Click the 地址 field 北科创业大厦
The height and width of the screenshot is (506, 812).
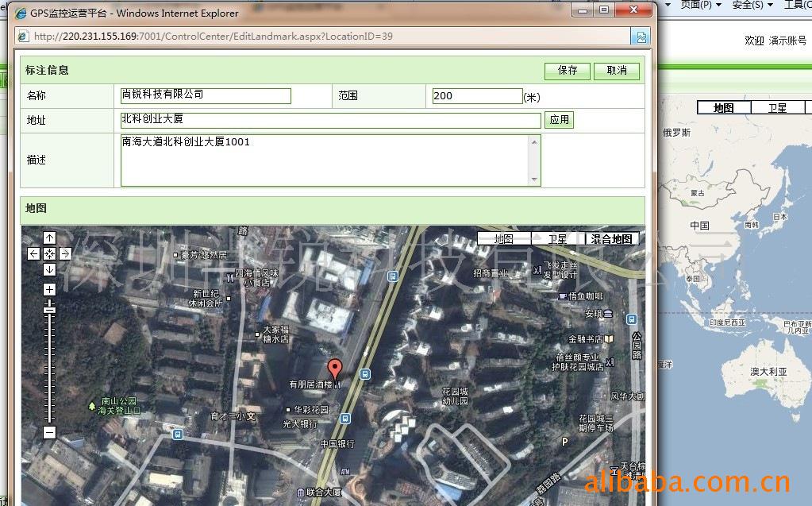pos(330,120)
